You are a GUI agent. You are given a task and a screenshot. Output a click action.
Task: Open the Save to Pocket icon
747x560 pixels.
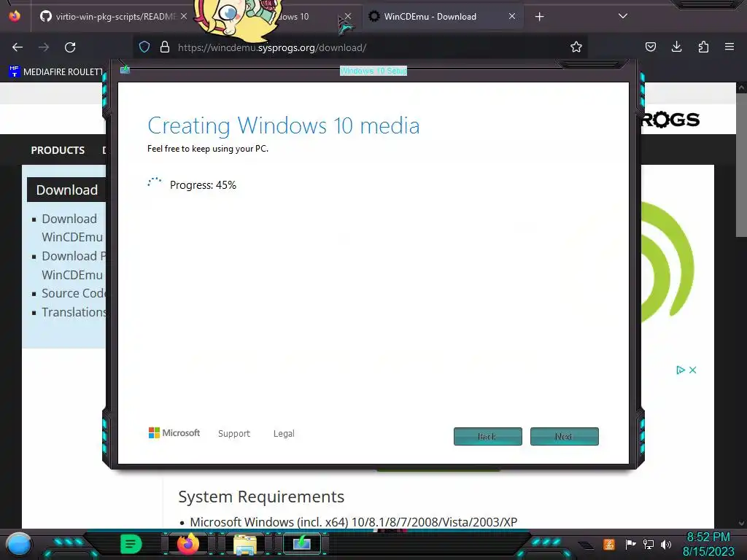click(x=650, y=47)
